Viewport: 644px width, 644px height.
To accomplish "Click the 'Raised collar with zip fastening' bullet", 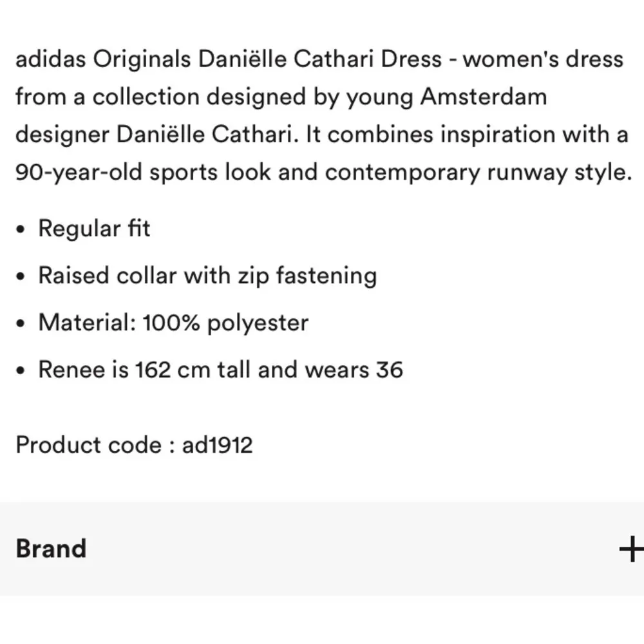I will click(x=207, y=275).
